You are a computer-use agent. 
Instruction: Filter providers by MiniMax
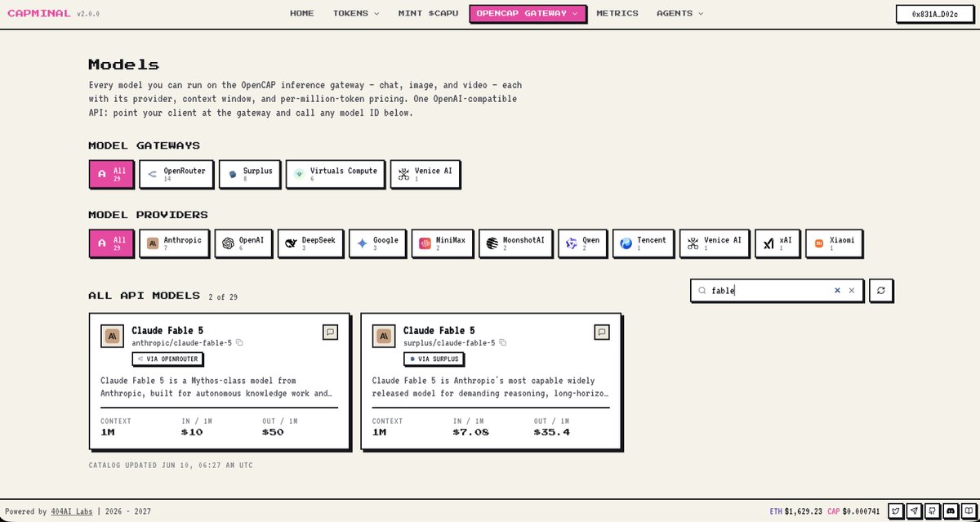click(x=442, y=243)
